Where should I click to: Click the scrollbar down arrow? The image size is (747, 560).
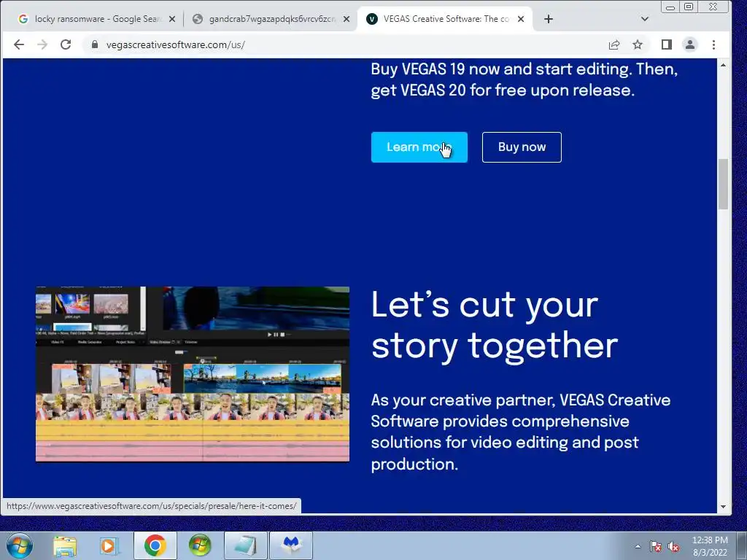point(723,507)
